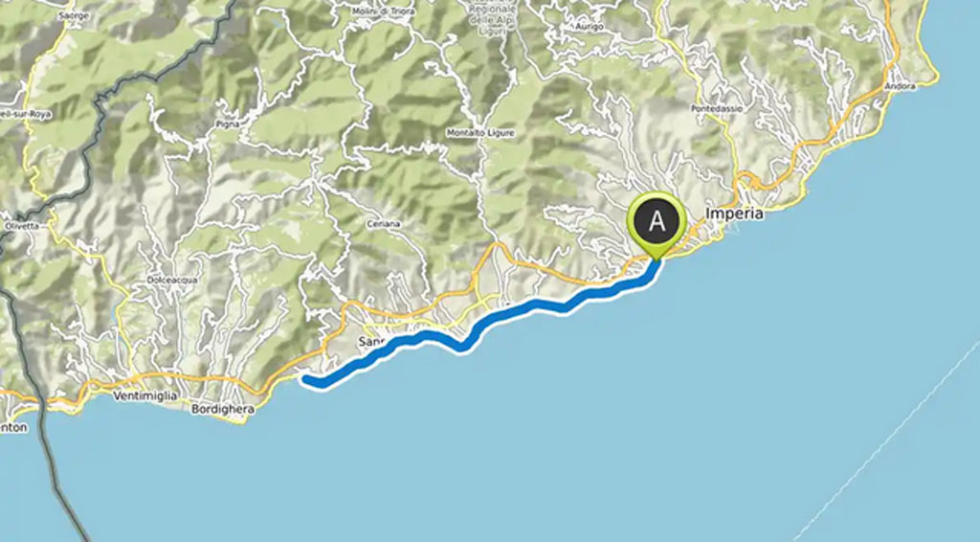Click the Andora town label
980x542 pixels.
tap(900, 86)
